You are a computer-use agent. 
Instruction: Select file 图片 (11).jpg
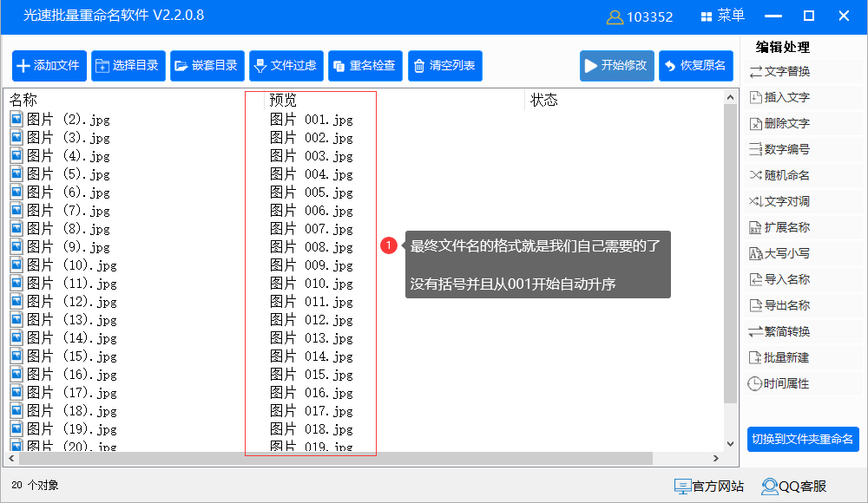point(63,284)
